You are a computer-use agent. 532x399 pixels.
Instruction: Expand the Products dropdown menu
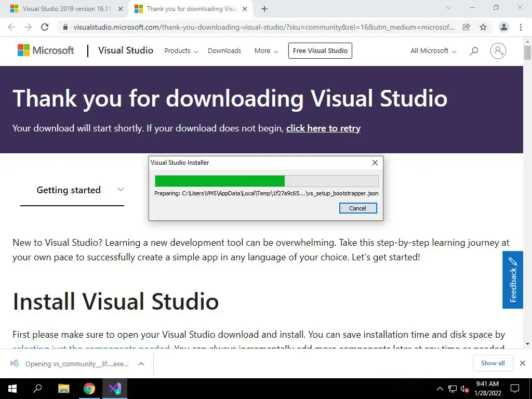(x=181, y=51)
